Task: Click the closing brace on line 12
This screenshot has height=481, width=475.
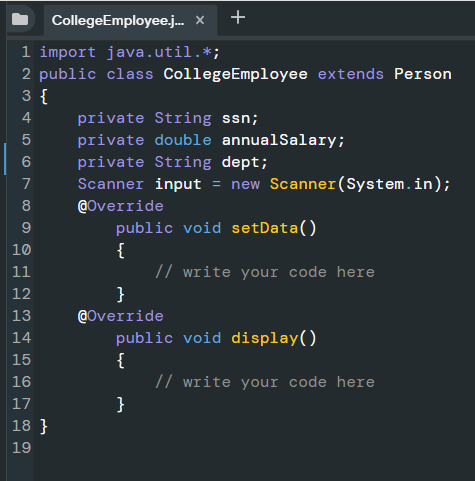Action: click(x=121, y=294)
